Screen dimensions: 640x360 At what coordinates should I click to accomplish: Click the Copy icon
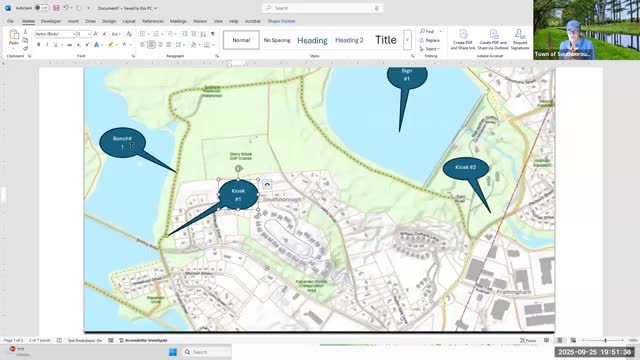(25, 40)
